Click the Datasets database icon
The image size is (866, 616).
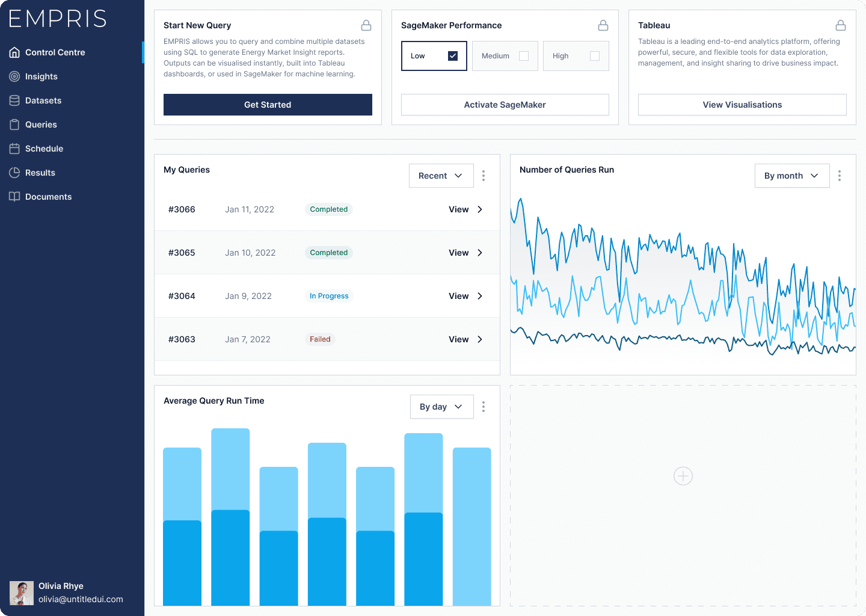click(14, 100)
